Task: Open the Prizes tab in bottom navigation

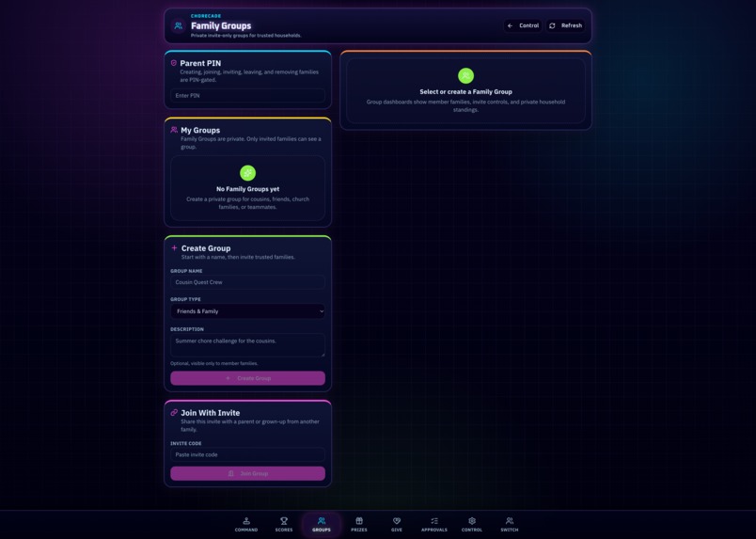Action: coord(359,525)
